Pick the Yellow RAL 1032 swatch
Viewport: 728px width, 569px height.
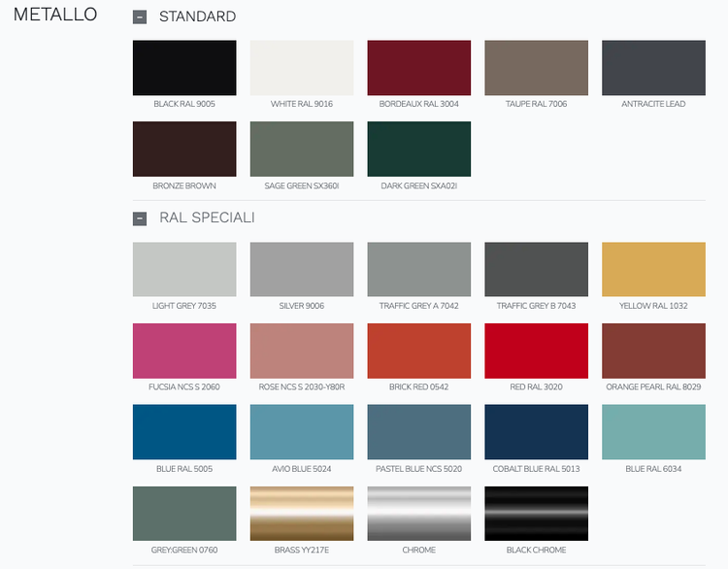tap(653, 269)
